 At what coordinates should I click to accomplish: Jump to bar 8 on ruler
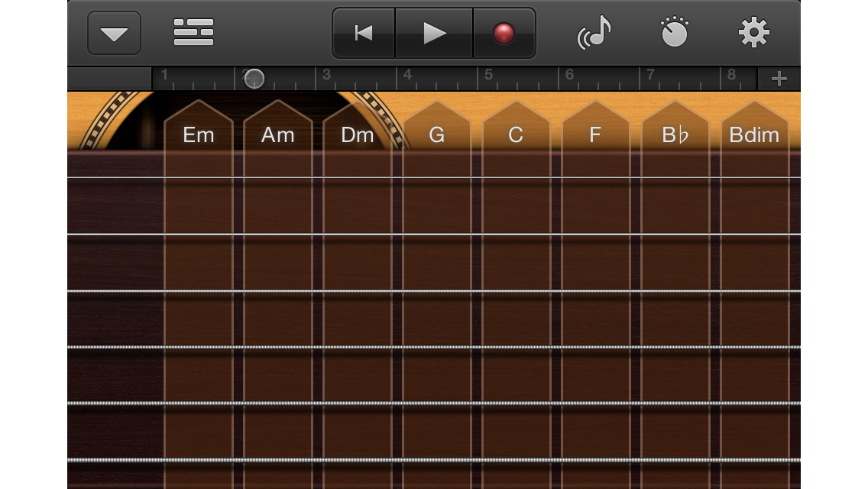[731, 74]
